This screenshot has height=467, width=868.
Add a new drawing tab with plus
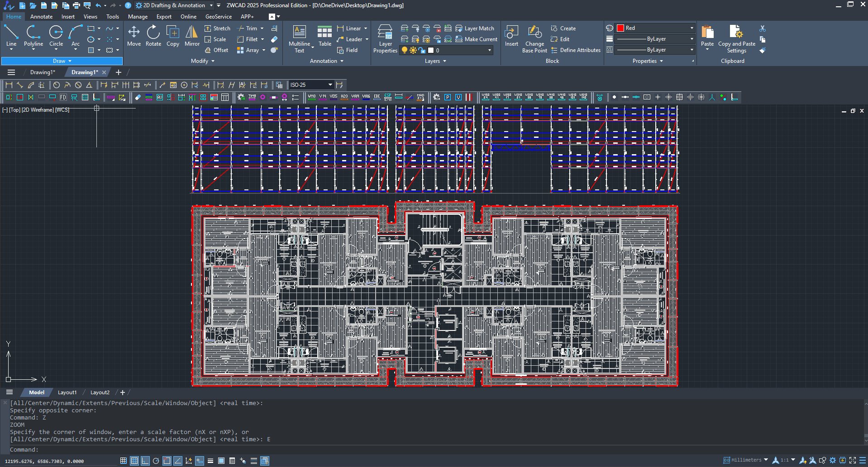(x=119, y=72)
